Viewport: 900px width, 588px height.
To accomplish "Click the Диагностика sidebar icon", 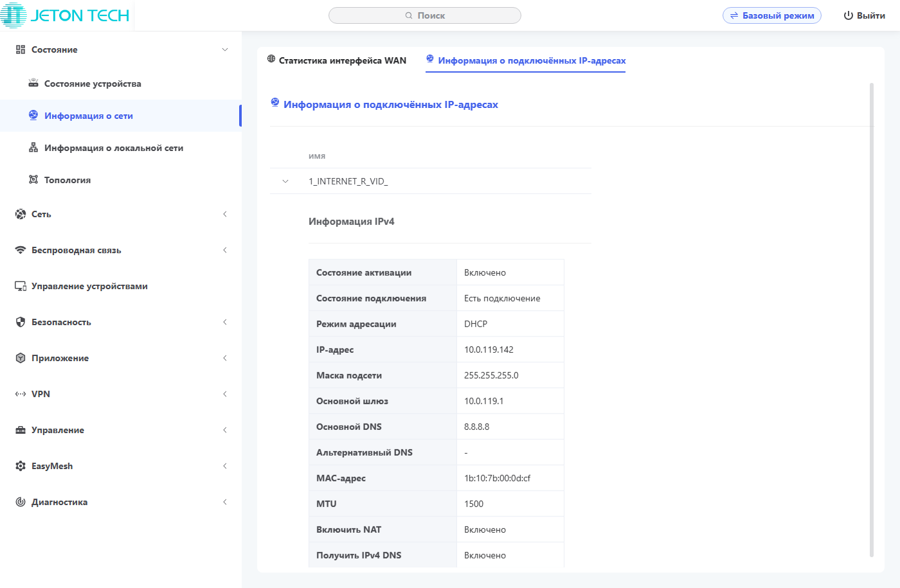I will 21,502.
